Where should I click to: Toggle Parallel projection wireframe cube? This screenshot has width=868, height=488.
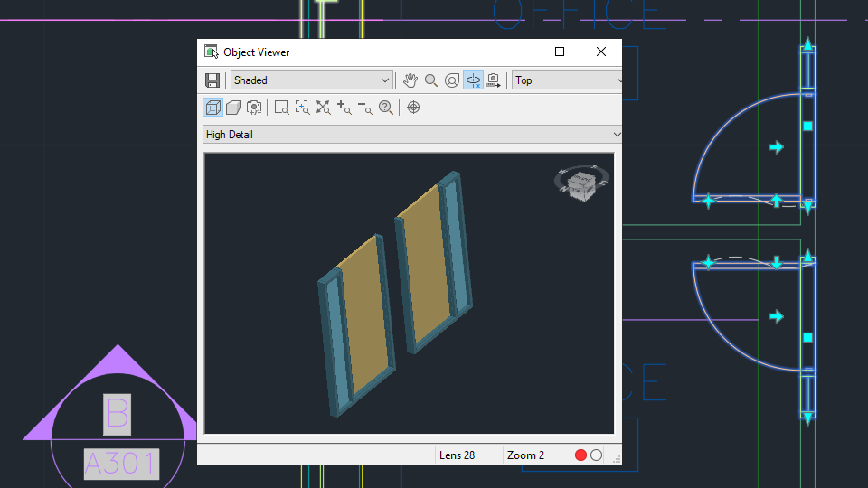point(212,108)
